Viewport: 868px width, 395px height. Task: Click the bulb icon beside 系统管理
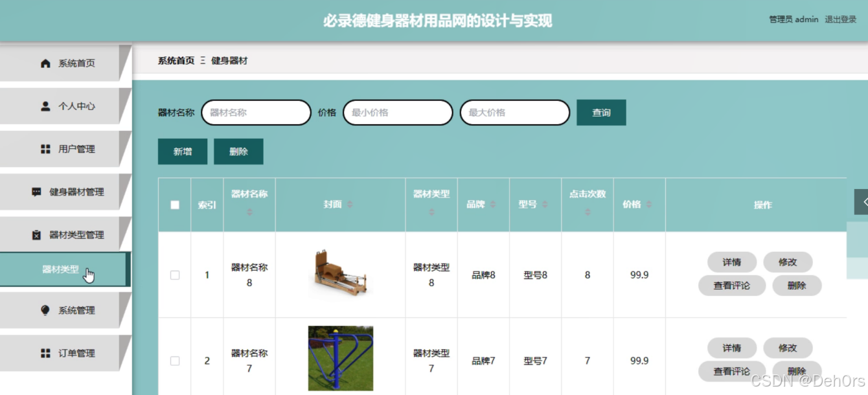click(x=45, y=310)
